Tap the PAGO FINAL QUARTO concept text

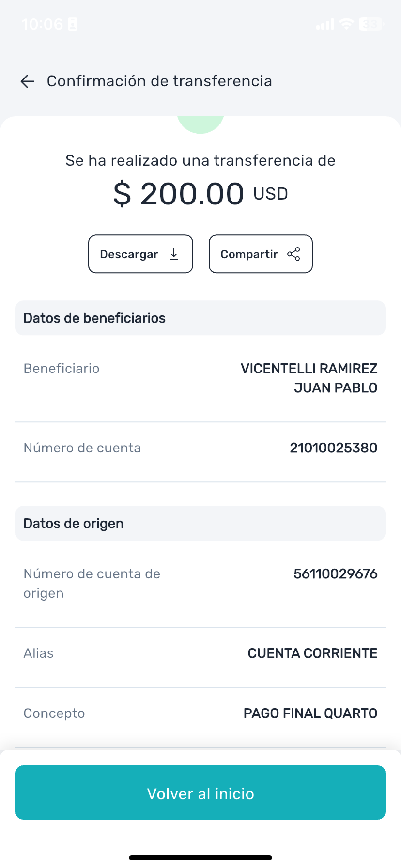(310, 713)
